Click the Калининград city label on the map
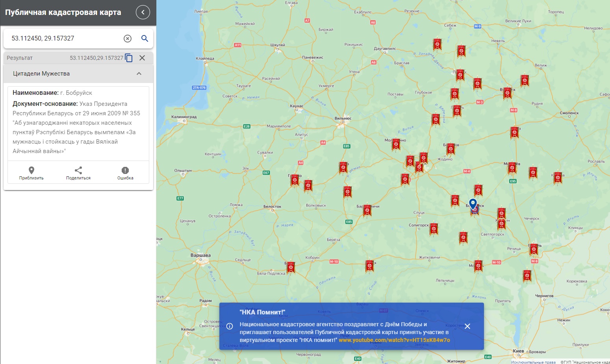The height and width of the screenshot is (364, 610). (184, 117)
